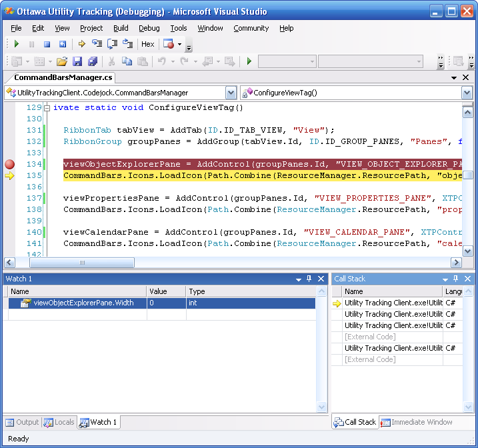
Task: Open the Community menu
Action: [x=251, y=28]
